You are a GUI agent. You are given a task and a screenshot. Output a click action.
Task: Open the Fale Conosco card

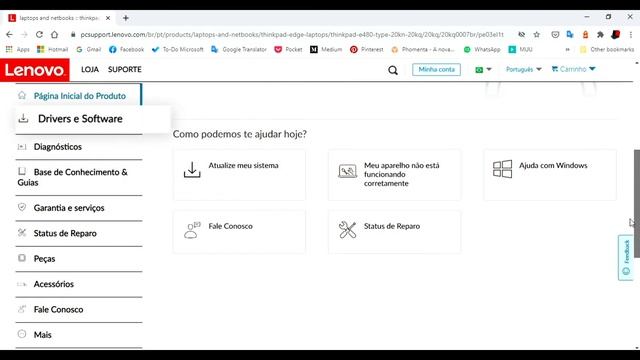(x=239, y=231)
